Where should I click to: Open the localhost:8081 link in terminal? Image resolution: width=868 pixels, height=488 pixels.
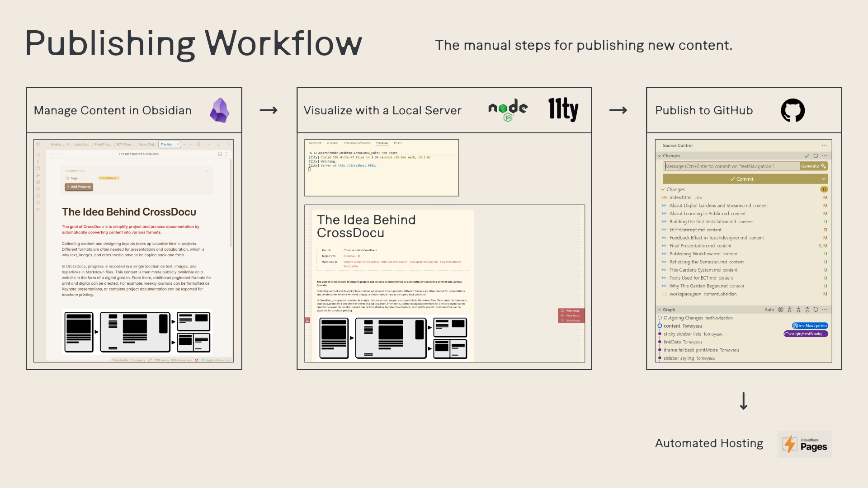tap(357, 165)
